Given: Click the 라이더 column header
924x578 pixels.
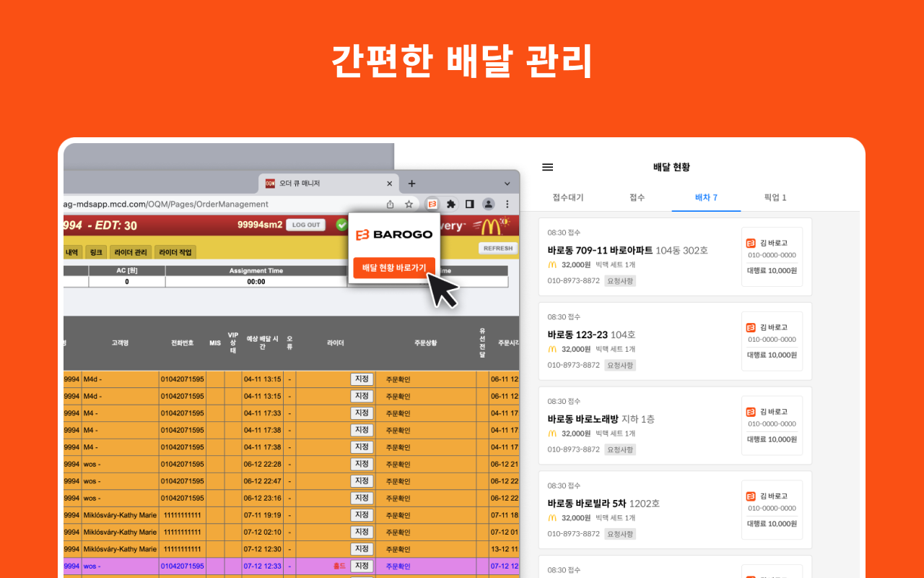Looking at the screenshot, I should [x=336, y=342].
